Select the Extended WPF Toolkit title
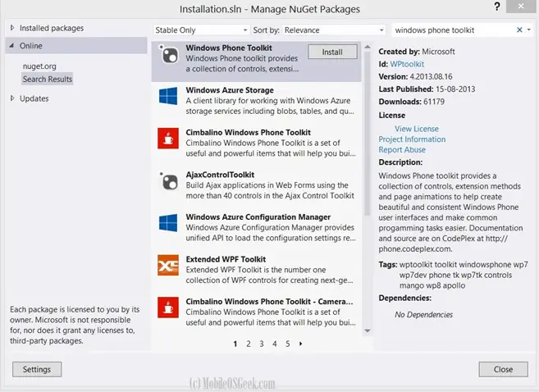This screenshot has height=392, width=539. tap(226, 259)
